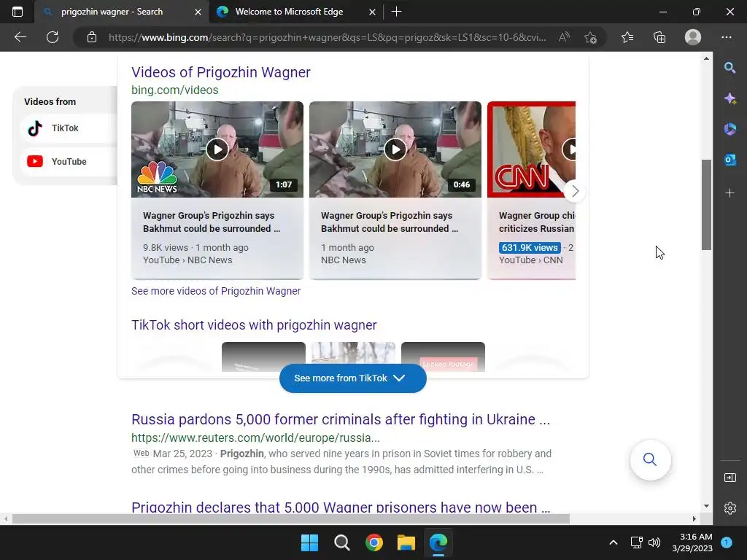Launch Google Chrome from taskbar
The image size is (747, 560).
[x=374, y=542]
